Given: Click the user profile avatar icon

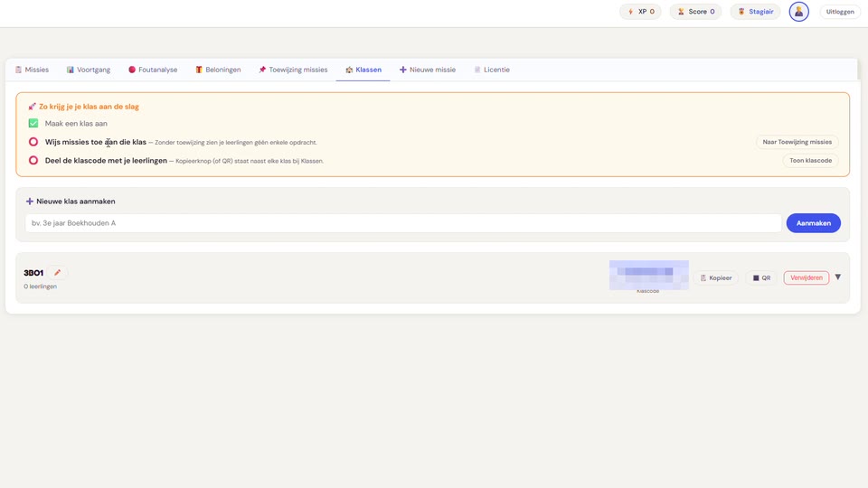Looking at the screenshot, I should (x=798, y=12).
